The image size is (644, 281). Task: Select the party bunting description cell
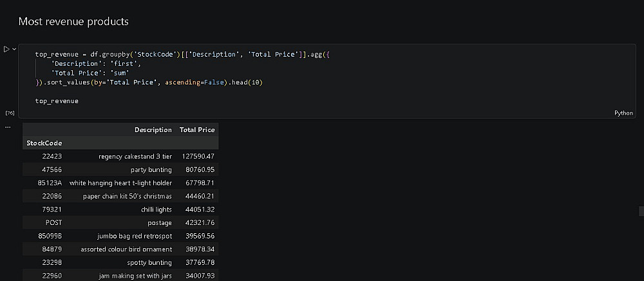(151, 170)
